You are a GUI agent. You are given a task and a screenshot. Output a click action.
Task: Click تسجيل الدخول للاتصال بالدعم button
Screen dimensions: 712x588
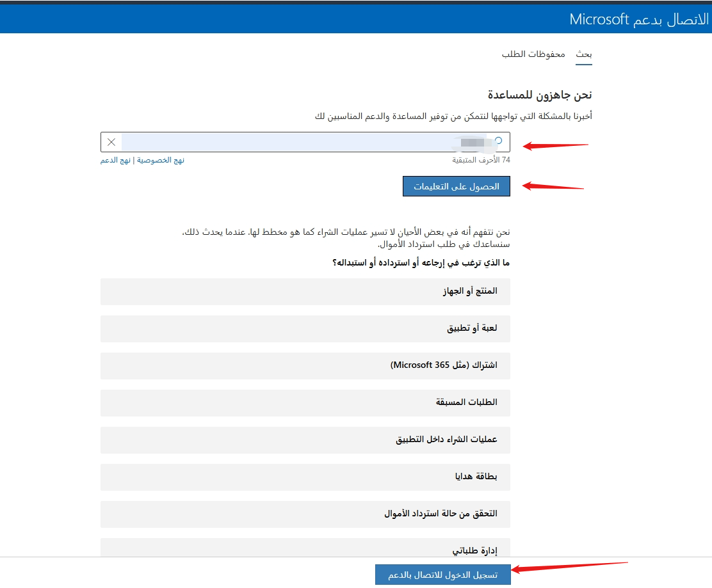(442, 575)
